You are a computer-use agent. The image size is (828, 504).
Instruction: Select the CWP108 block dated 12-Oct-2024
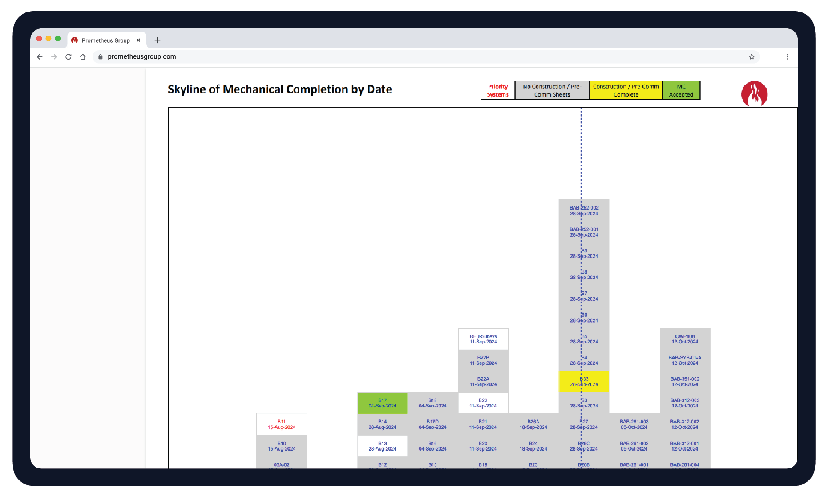(x=685, y=339)
